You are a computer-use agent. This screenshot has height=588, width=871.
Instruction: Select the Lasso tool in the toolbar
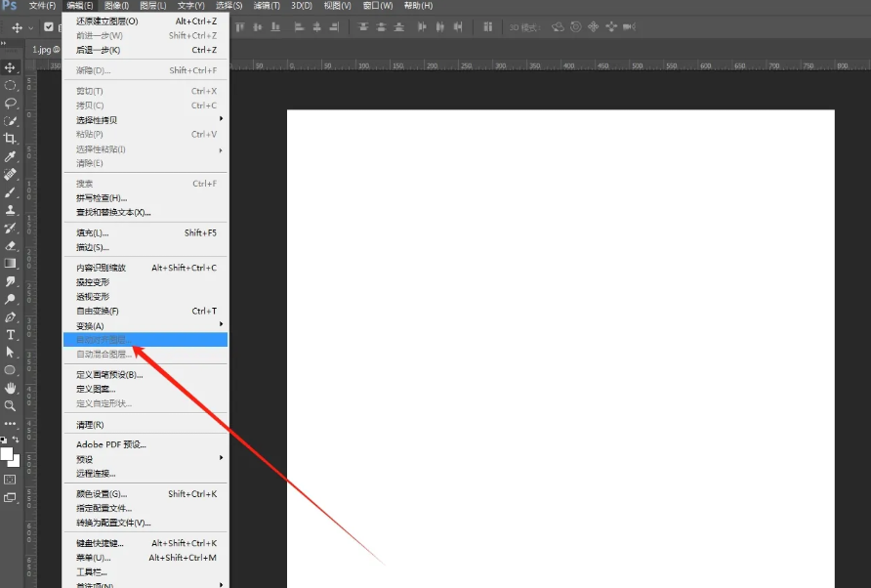coord(11,103)
